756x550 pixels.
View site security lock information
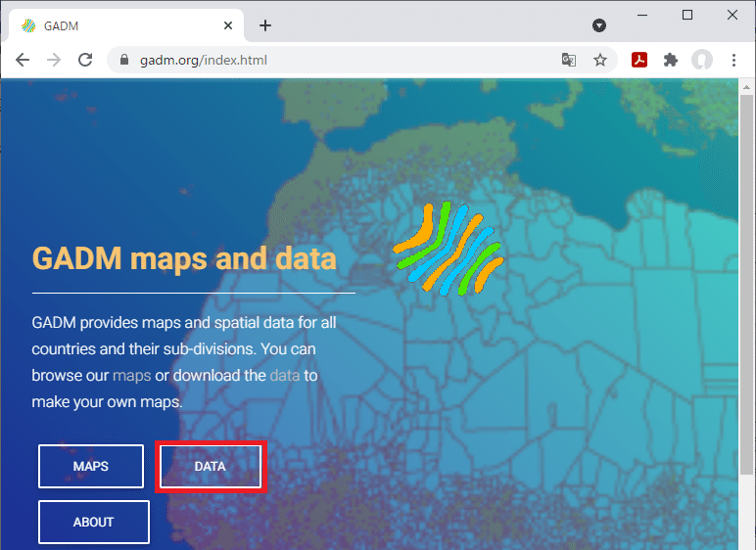pyautogui.click(x=124, y=60)
